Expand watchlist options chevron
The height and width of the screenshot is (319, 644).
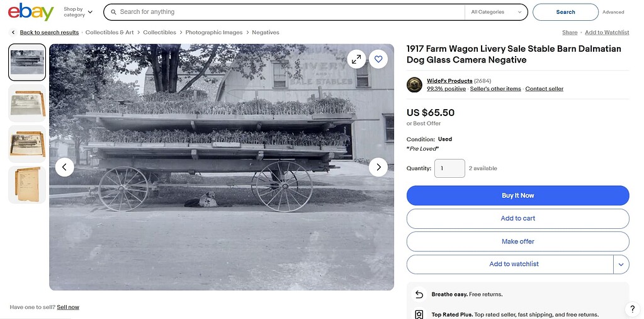621,264
